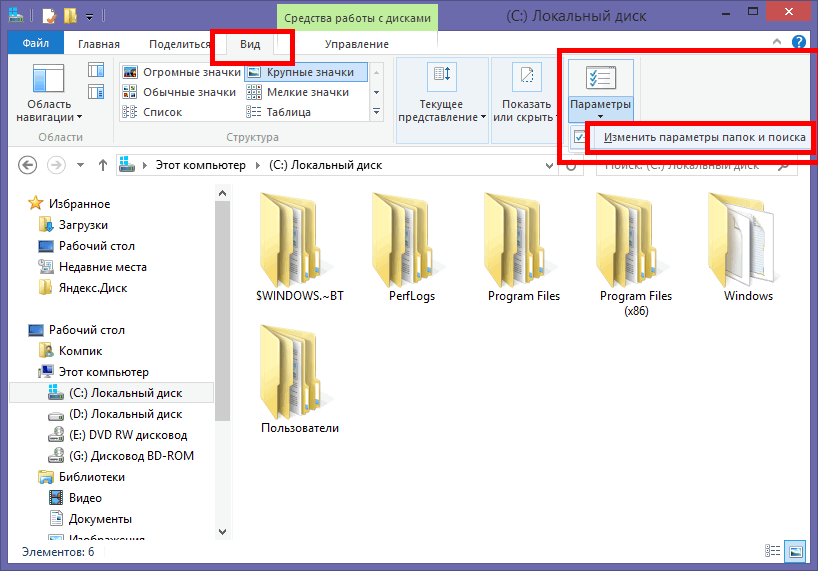Select (G:) Дисковод BD-ROM
The width and height of the screenshot is (818, 571).
[x=131, y=456]
